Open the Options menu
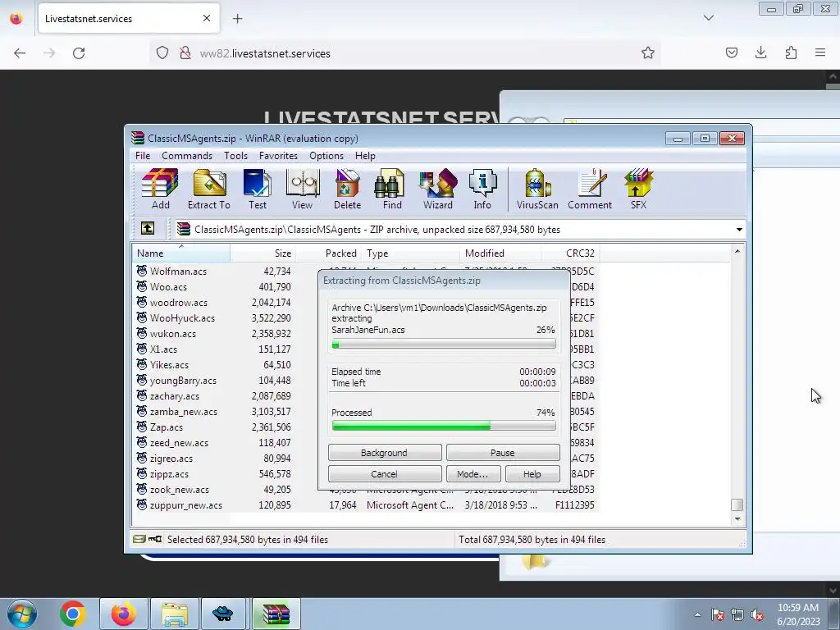Screen dimensions: 840x630 point(326,156)
